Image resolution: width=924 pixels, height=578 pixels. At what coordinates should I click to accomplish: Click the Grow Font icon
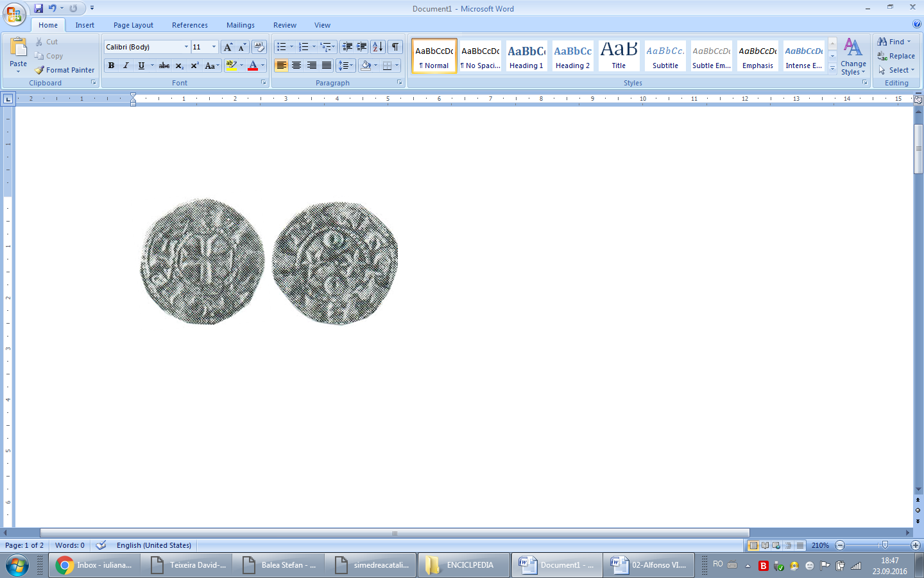pyautogui.click(x=228, y=47)
